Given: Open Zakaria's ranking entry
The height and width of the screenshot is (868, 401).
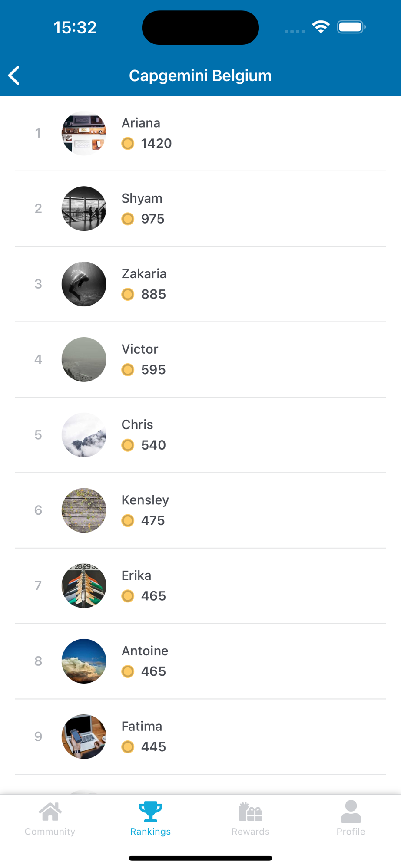Looking at the screenshot, I should (200, 284).
